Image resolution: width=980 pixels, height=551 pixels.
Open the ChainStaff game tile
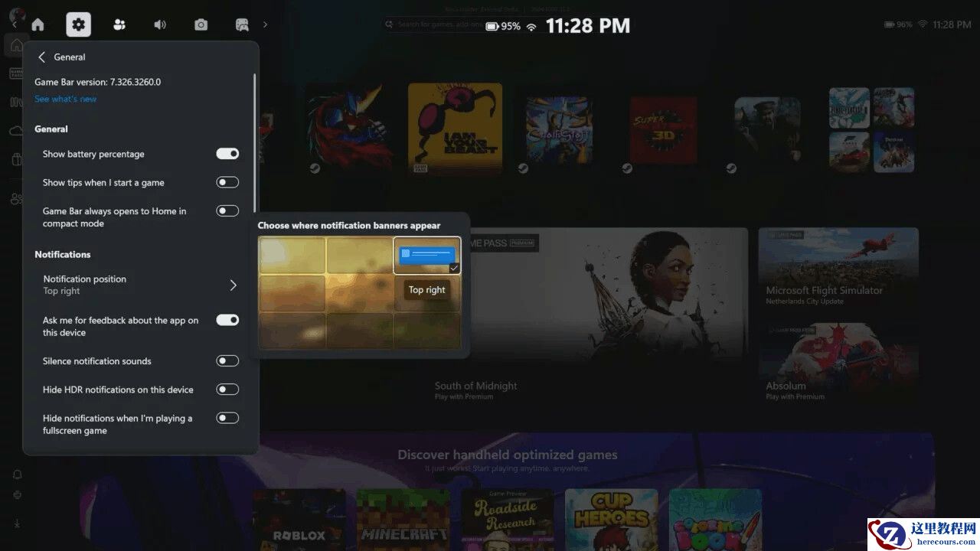coord(559,129)
